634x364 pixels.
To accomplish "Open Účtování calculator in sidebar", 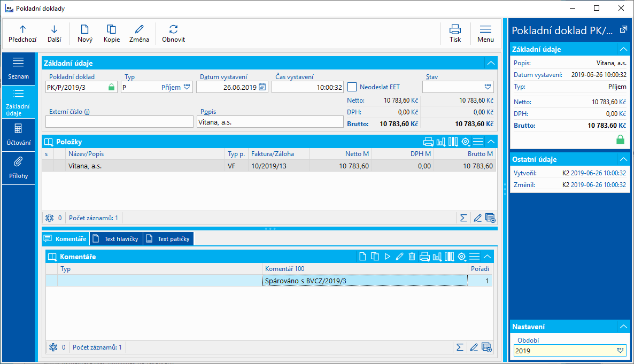I will pyautogui.click(x=18, y=135).
